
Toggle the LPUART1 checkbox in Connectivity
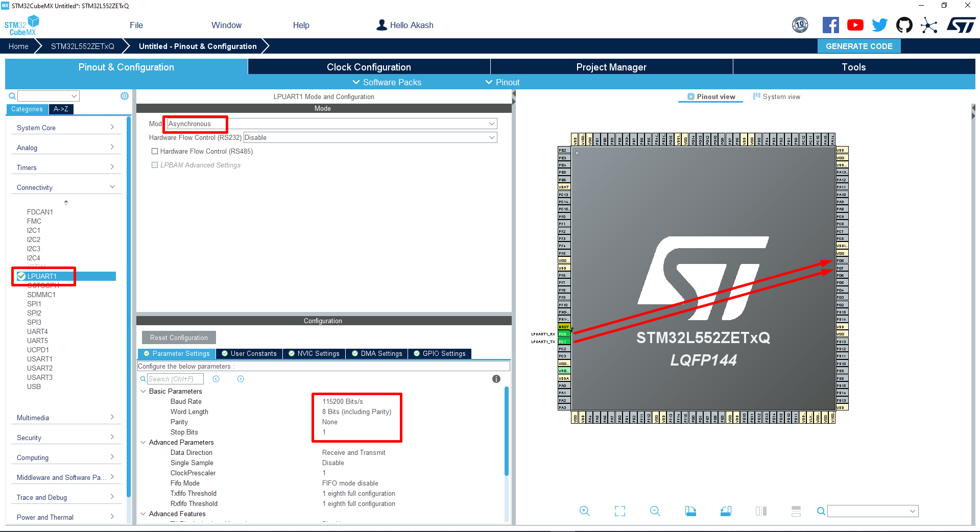pyautogui.click(x=21, y=276)
